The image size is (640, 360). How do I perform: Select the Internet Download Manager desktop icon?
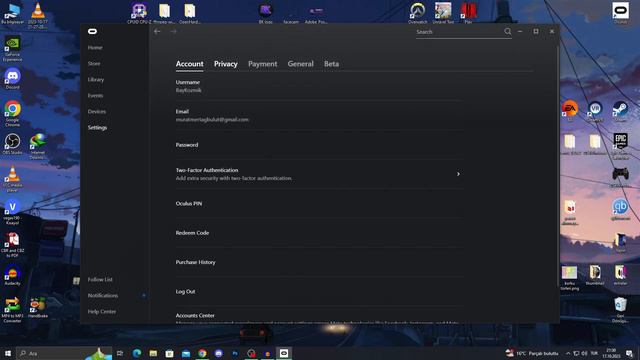(38, 147)
